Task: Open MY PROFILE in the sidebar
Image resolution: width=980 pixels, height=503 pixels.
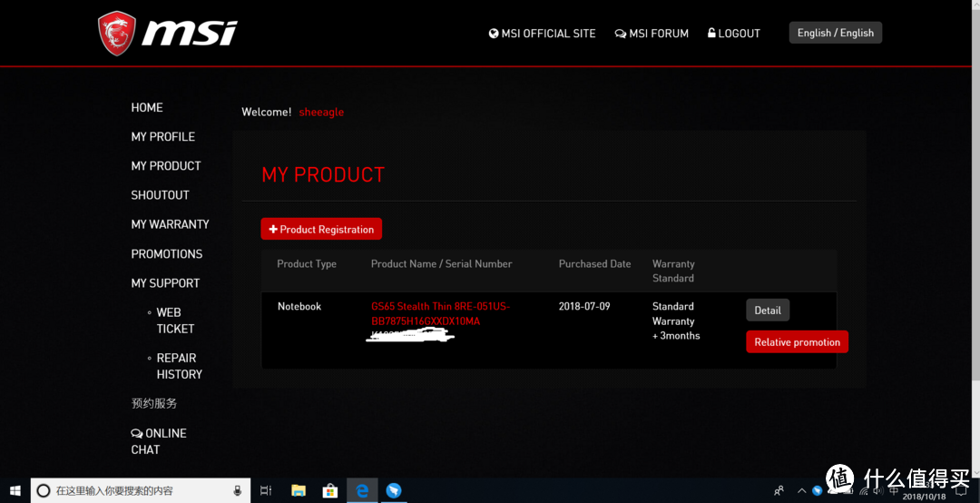Action: [163, 136]
